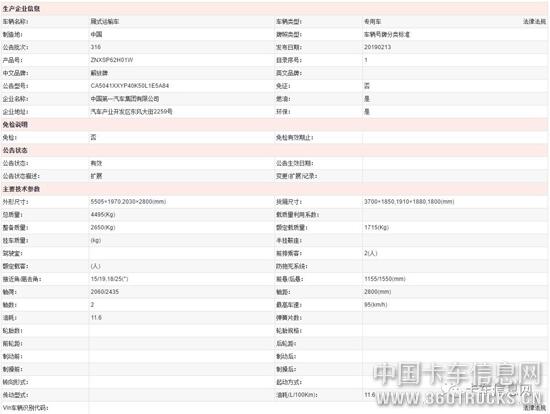Click the 弹簧片数 label
The width and height of the screenshot is (550, 414).
pyautogui.click(x=289, y=318)
